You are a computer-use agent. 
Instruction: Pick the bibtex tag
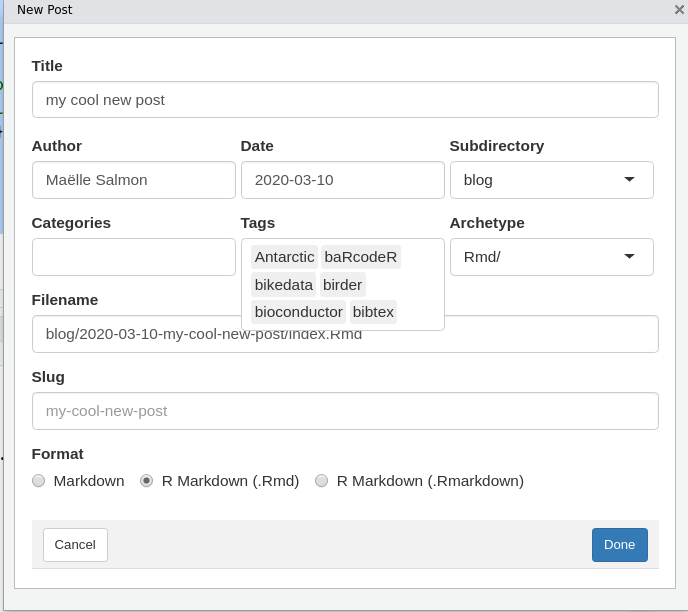(x=373, y=312)
